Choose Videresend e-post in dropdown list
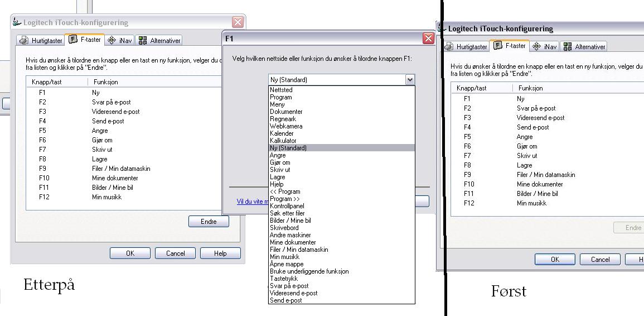This screenshot has width=644, height=316. 341,293
